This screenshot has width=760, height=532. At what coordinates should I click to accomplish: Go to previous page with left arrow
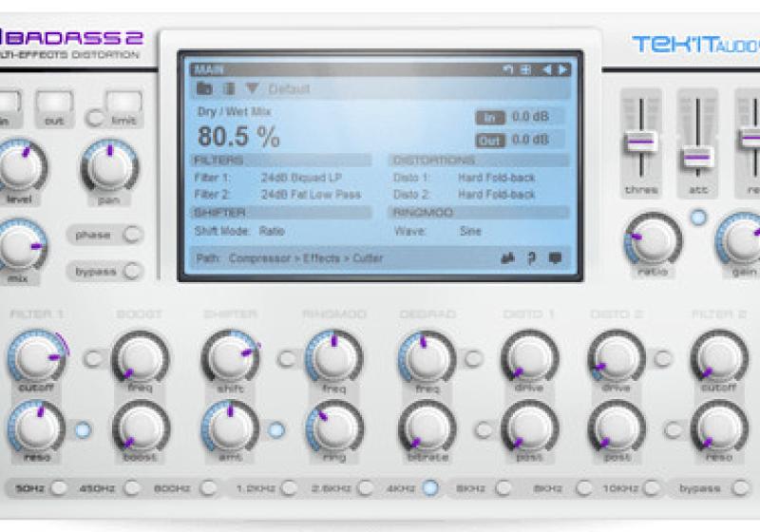pyautogui.click(x=547, y=69)
